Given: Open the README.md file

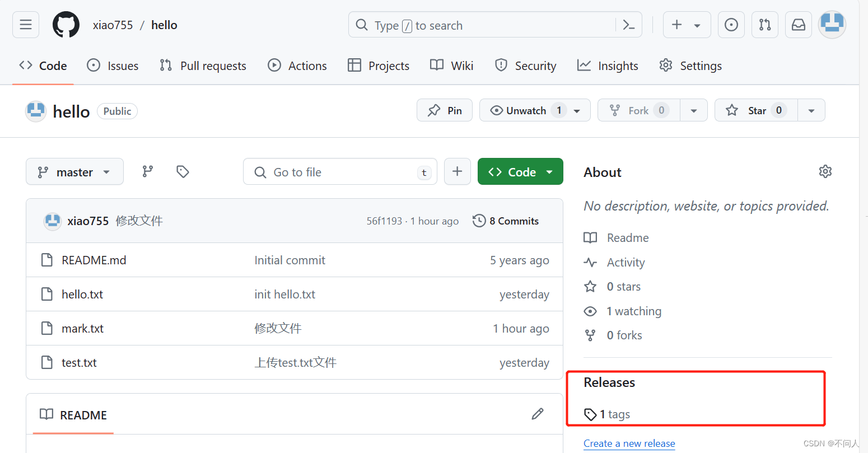Looking at the screenshot, I should [94, 260].
